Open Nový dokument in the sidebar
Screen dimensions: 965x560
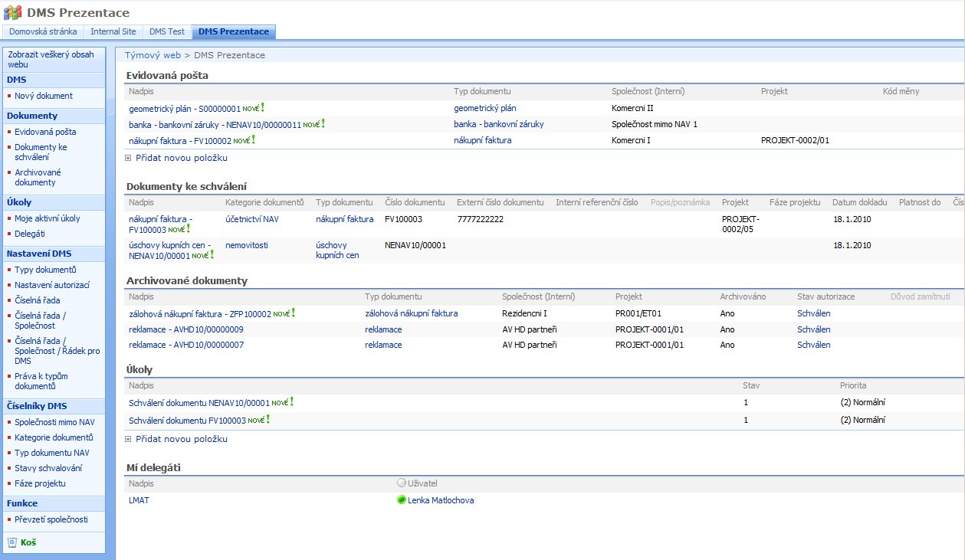pyautogui.click(x=44, y=96)
